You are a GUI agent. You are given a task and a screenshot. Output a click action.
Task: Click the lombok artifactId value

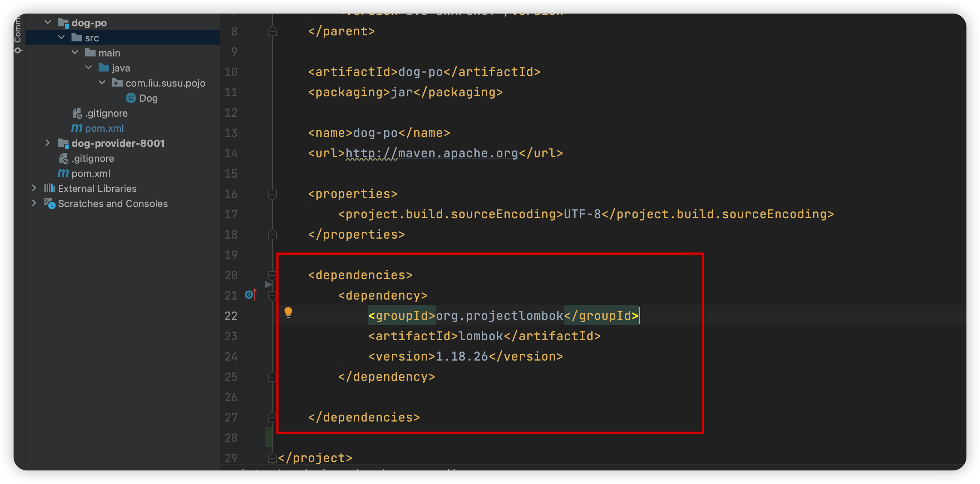tap(481, 336)
